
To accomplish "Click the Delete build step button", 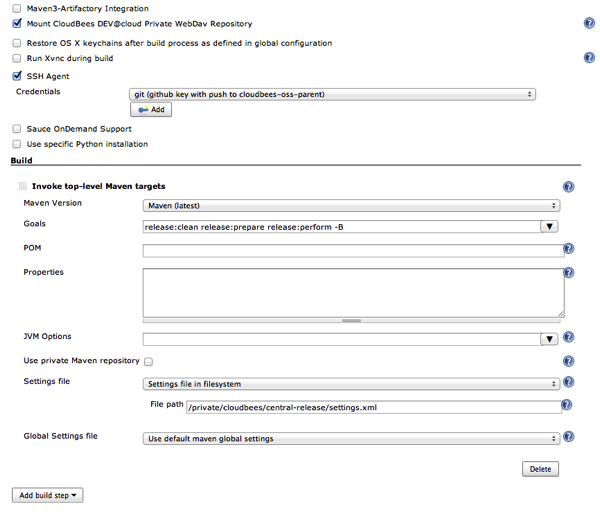I will [540, 469].
